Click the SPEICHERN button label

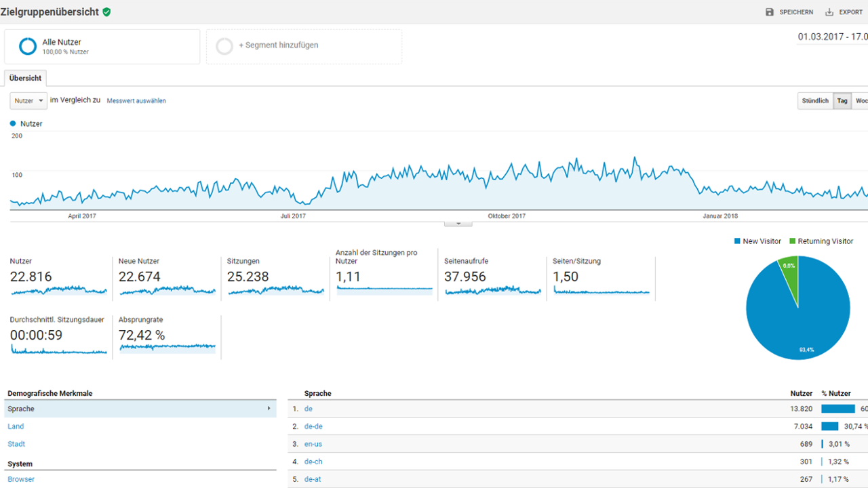click(796, 12)
